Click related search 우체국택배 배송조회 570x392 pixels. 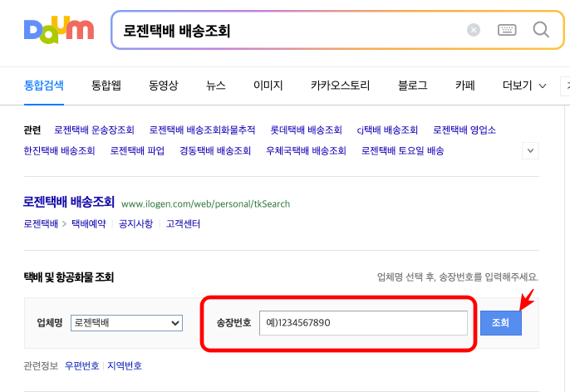coord(306,151)
